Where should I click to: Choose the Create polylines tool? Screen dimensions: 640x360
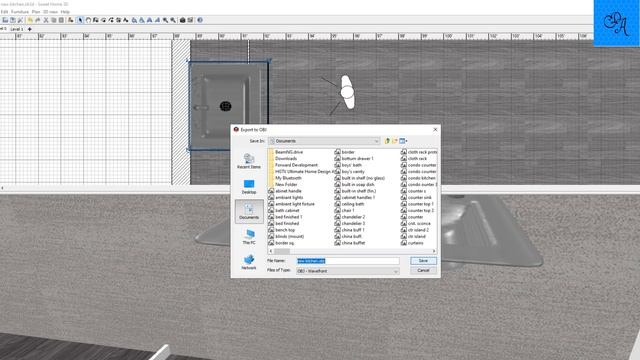111,20
